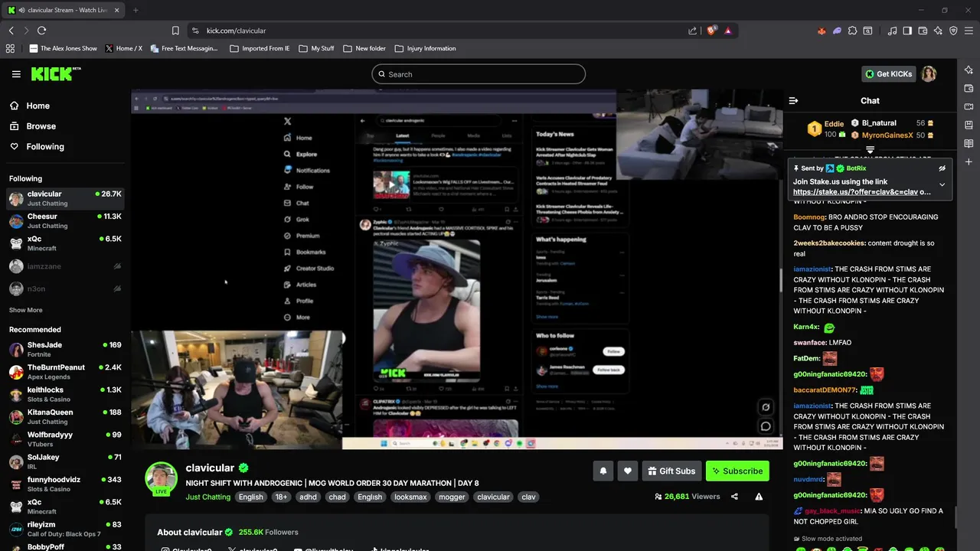
Task: Click the Gift Subs button
Action: point(671,471)
